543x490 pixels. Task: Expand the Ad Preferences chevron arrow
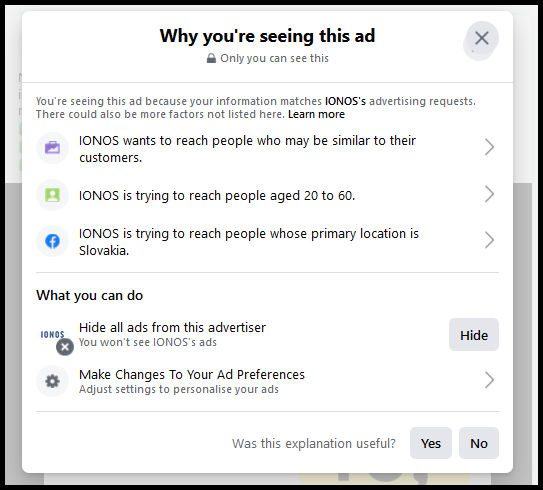click(x=489, y=380)
